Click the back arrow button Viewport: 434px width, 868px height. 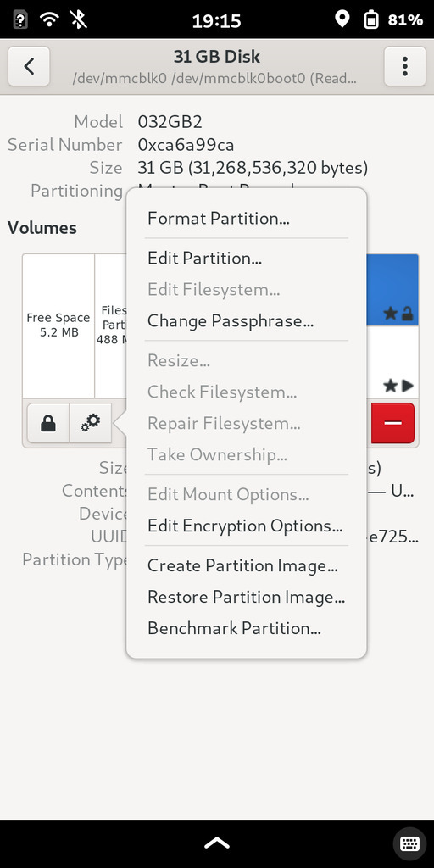(29, 66)
